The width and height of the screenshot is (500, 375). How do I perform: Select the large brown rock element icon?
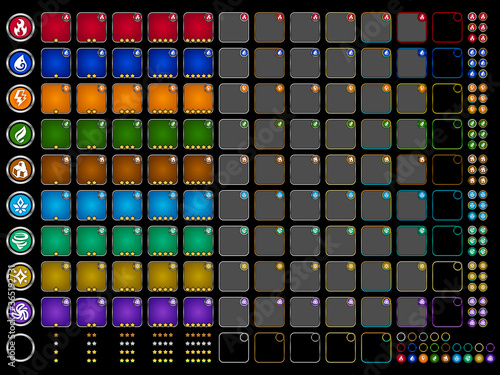pyautogui.click(x=20, y=170)
